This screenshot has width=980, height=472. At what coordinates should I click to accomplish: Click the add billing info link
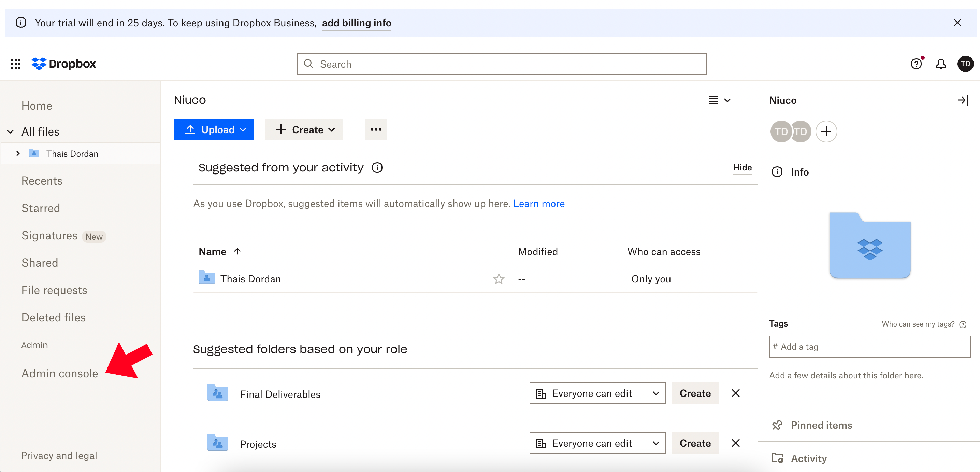pyautogui.click(x=357, y=23)
